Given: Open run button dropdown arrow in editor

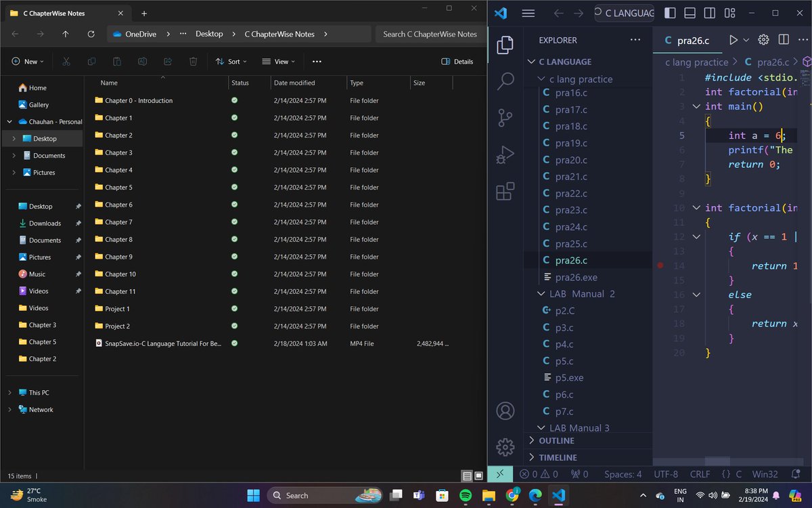Looking at the screenshot, I should [x=746, y=40].
